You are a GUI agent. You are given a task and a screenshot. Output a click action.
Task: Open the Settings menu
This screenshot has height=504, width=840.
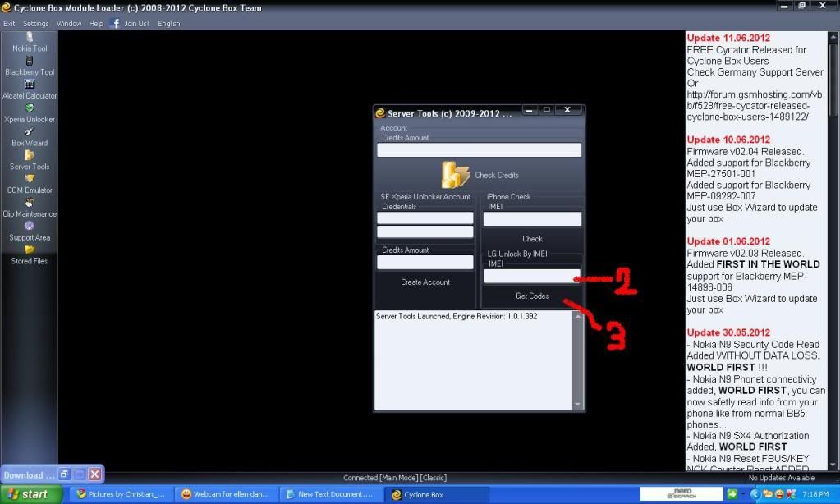click(x=35, y=24)
